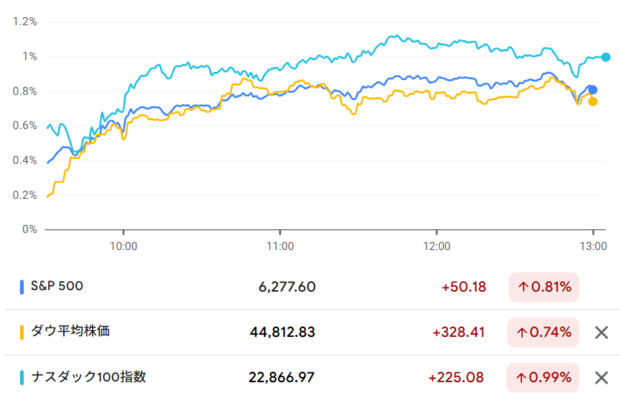
Task: Click the +328.41 Dow point change
Action: pyautogui.click(x=459, y=332)
